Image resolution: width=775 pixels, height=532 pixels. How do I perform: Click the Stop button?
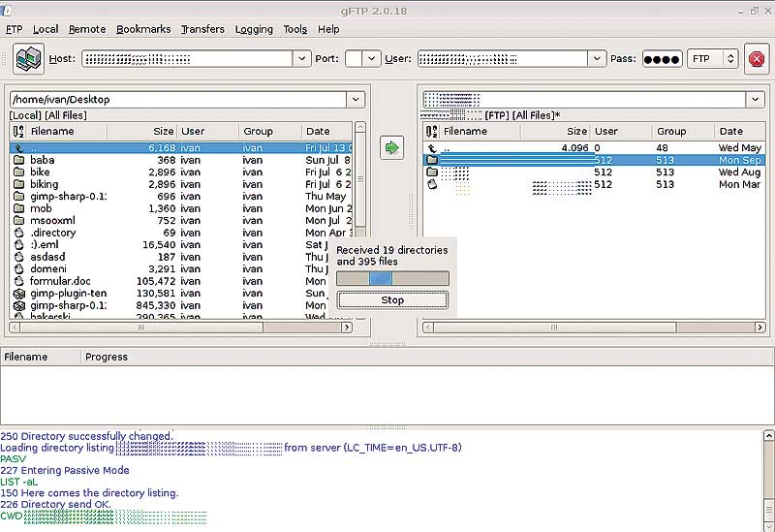(392, 300)
